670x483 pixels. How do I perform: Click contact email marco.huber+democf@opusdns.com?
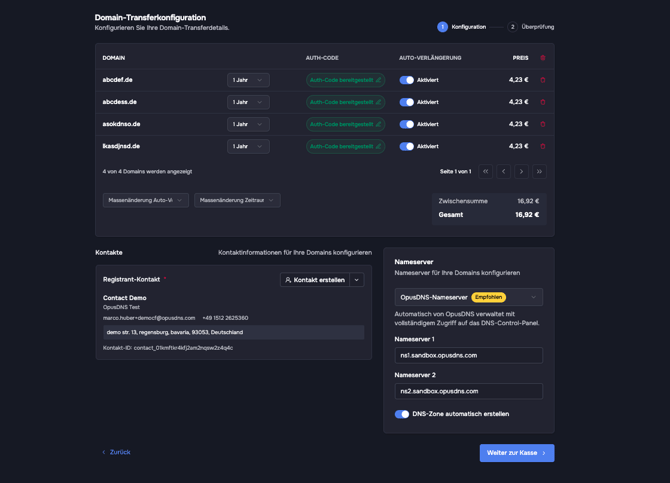(149, 318)
